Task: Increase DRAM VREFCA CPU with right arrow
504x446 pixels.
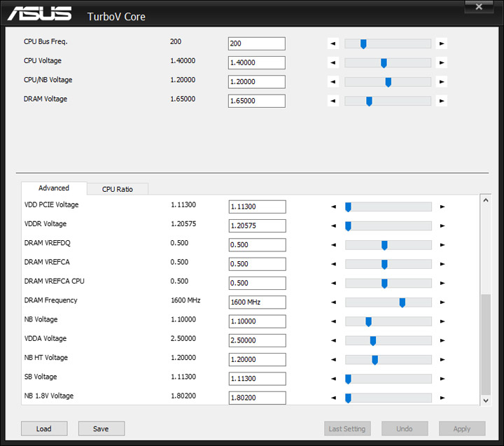Action: [x=442, y=284]
